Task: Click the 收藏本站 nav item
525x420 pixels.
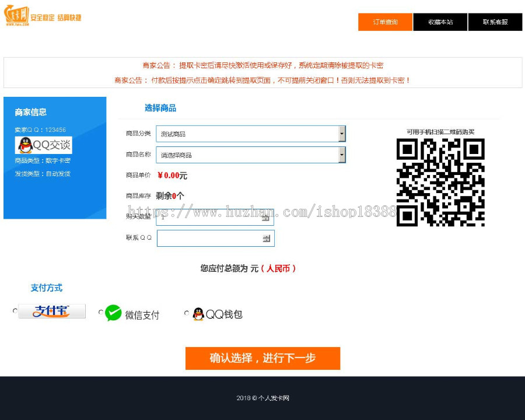Action: (440, 22)
